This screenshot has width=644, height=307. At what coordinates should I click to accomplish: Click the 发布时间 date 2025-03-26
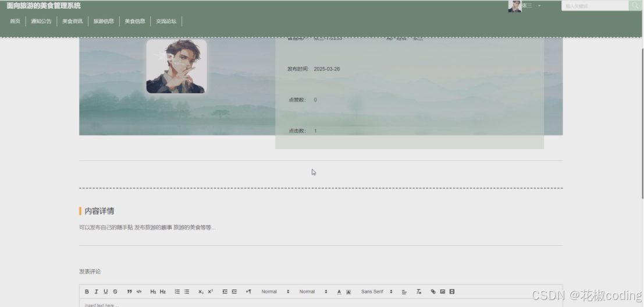tap(326, 69)
